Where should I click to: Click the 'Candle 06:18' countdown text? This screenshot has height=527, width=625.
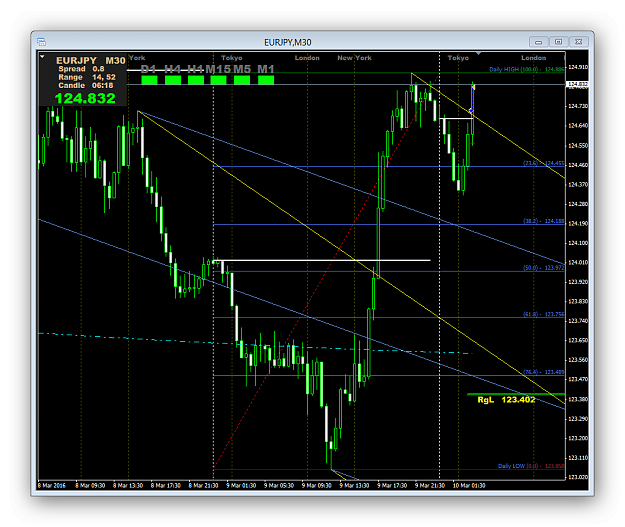(x=86, y=86)
